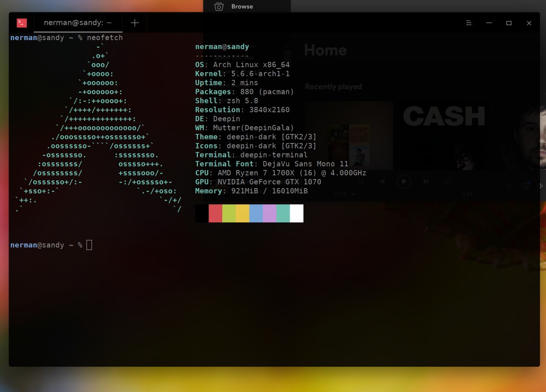Maximize the terminal window
The height and width of the screenshot is (392, 546).
point(509,23)
